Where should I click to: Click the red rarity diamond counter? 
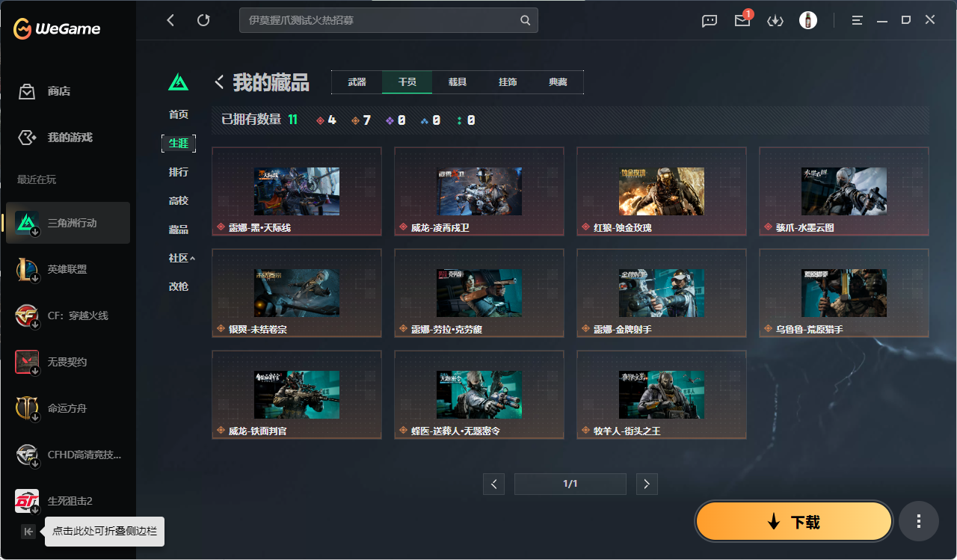[x=327, y=120]
